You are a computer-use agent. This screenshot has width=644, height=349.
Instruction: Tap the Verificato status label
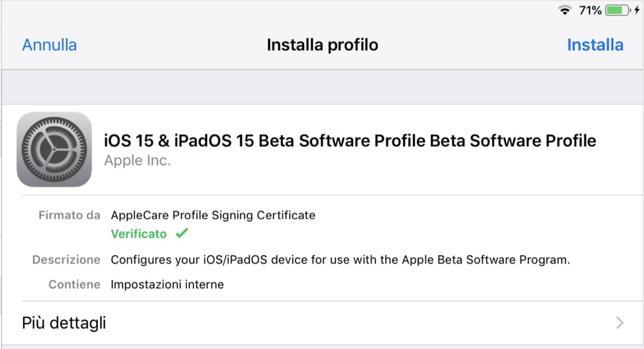coord(138,233)
